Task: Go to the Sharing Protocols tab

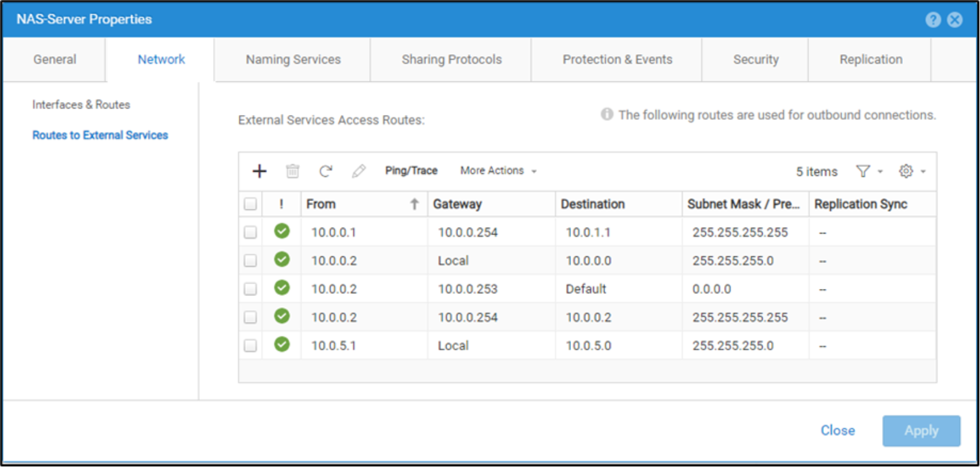Action: point(451,60)
